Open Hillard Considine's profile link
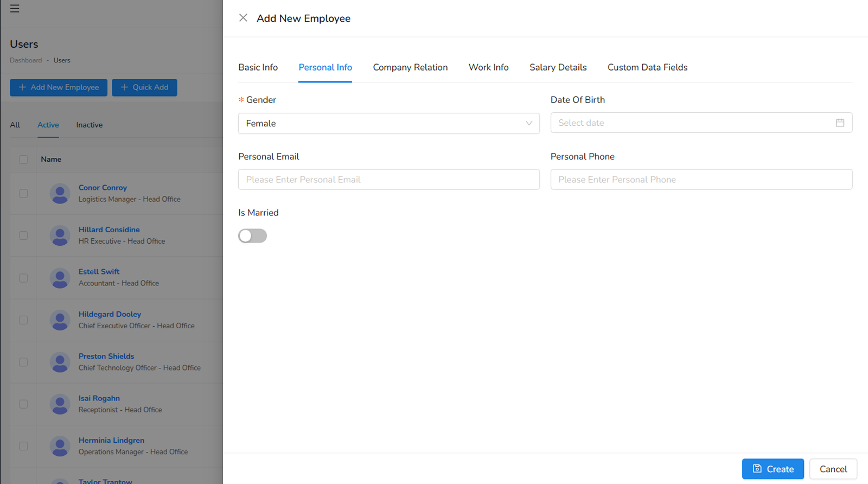Viewport: 868px width, 484px height. [109, 230]
